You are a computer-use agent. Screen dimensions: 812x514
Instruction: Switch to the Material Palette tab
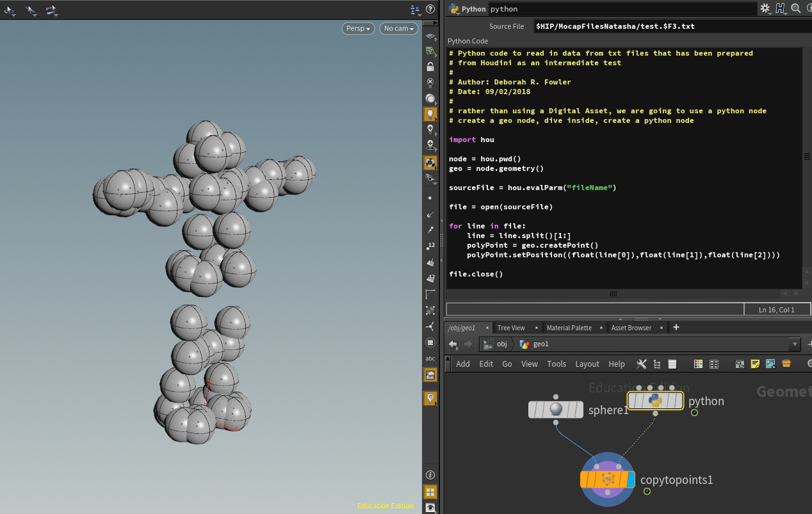coord(569,328)
